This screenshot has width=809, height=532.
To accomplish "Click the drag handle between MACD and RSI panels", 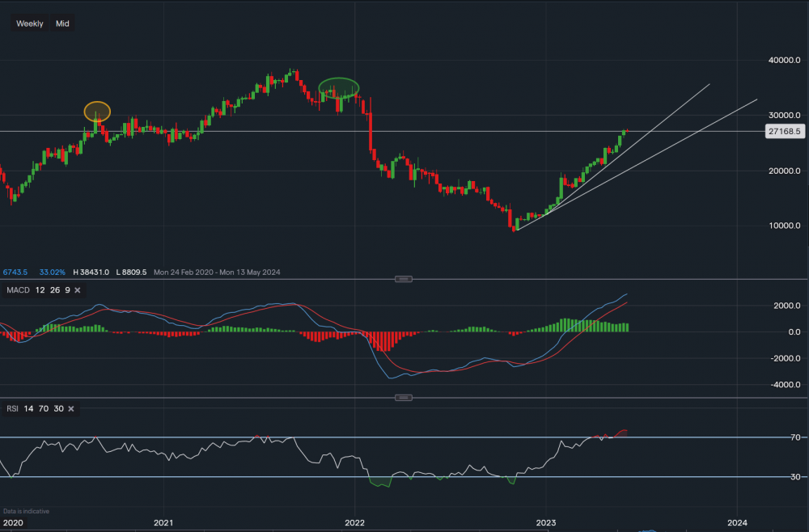I will pyautogui.click(x=402, y=397).
